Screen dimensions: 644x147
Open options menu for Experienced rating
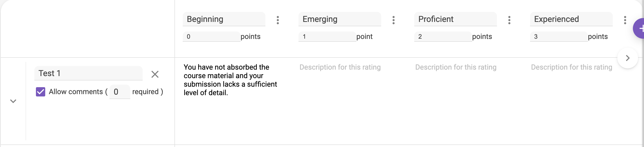click(625, 20)
